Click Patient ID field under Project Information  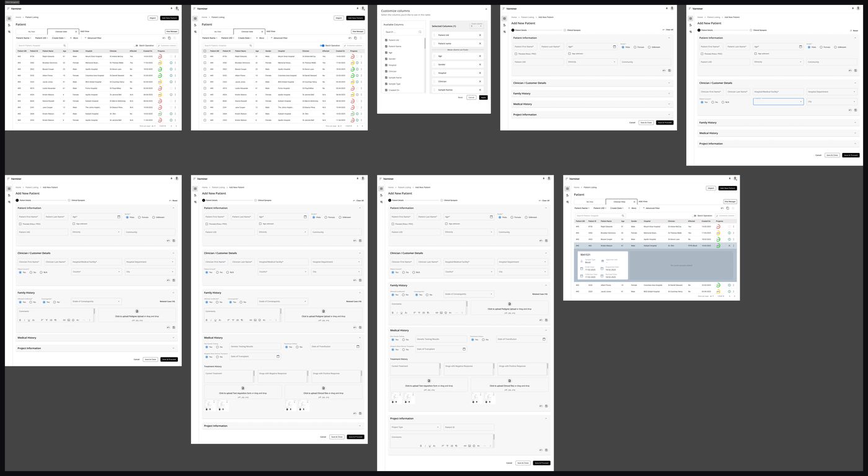[x=468, y=427]
